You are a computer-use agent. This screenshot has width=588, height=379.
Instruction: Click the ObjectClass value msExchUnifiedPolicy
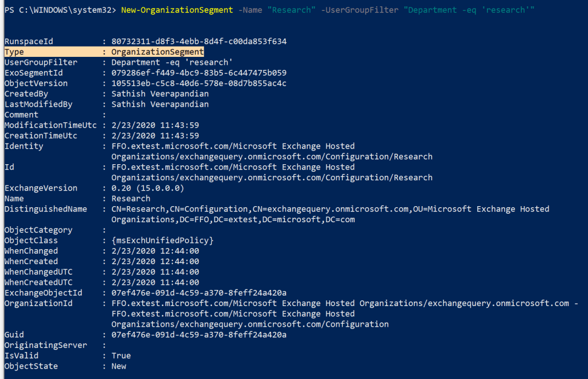point(163,241)
